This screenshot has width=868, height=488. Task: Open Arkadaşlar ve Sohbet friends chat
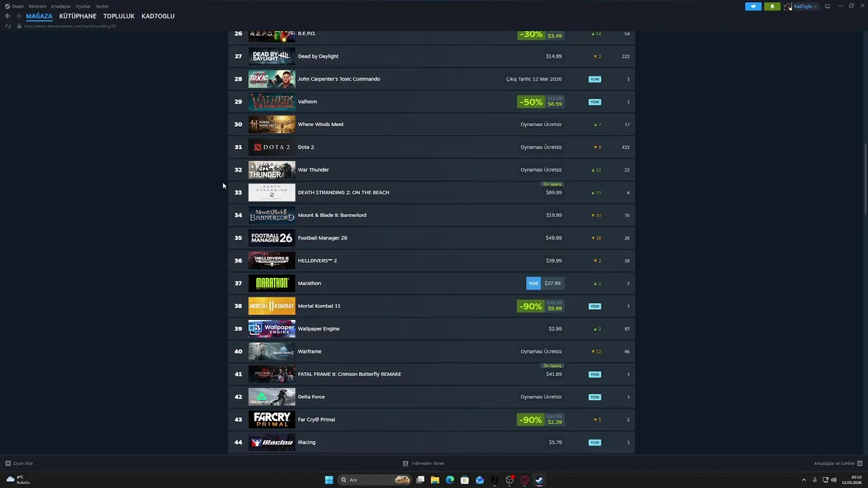[x=837, y=464]
